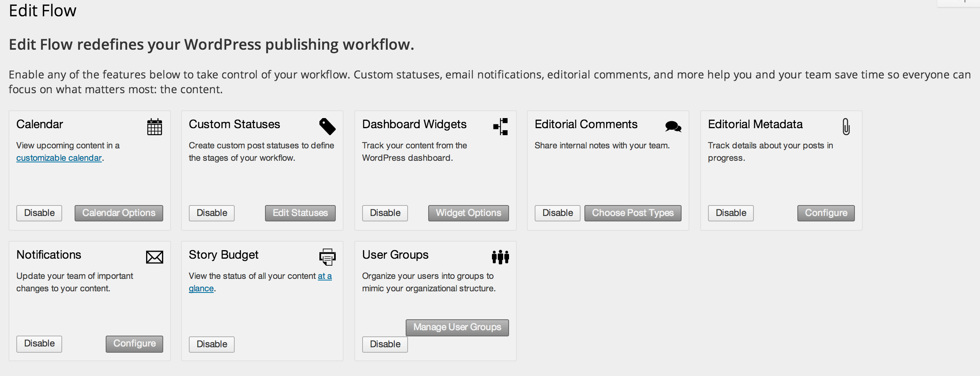This screenshot has width=980, height=376.
Task: Click the User Groups people icon
Action: [500, 256]
